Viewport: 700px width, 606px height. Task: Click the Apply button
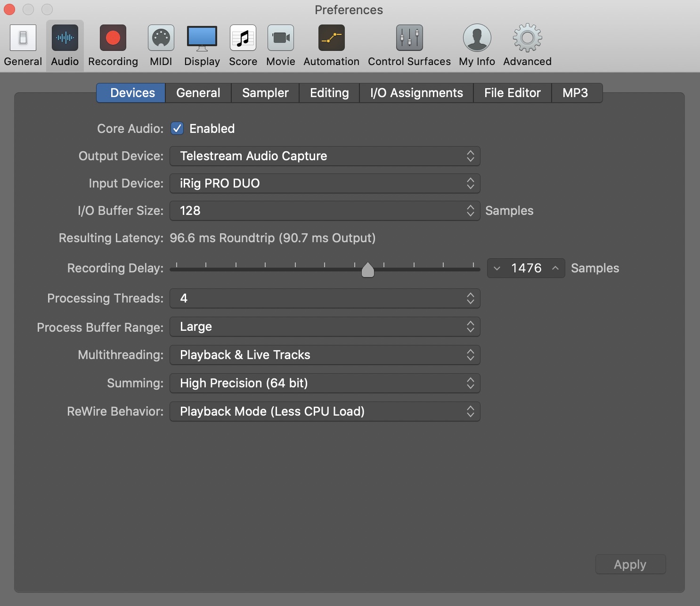click(x=630, y=564)
